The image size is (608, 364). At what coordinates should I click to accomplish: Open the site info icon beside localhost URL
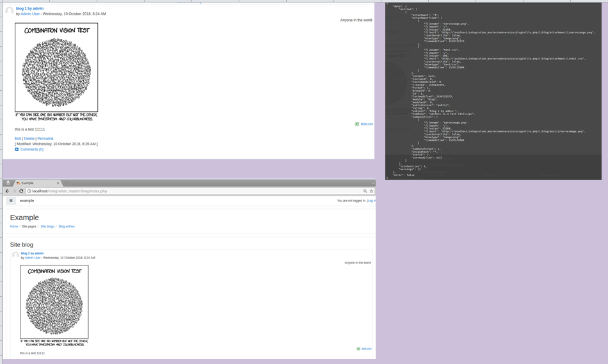point(29,191)
